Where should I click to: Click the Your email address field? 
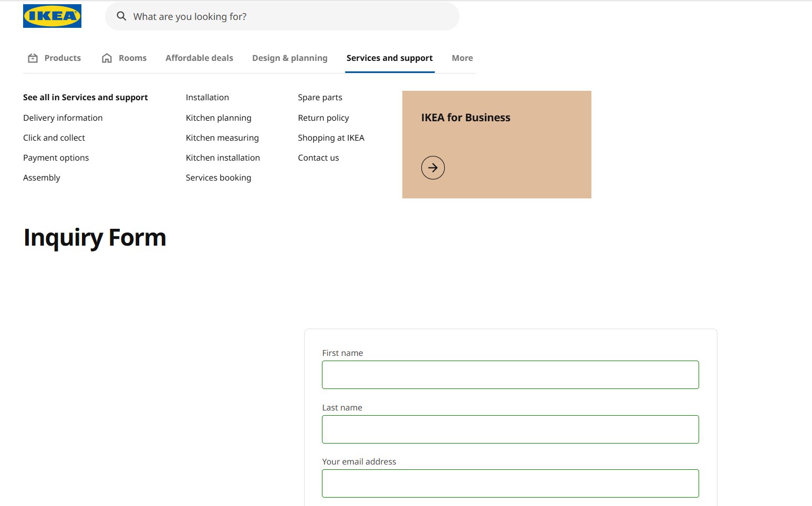click(509, 483)
